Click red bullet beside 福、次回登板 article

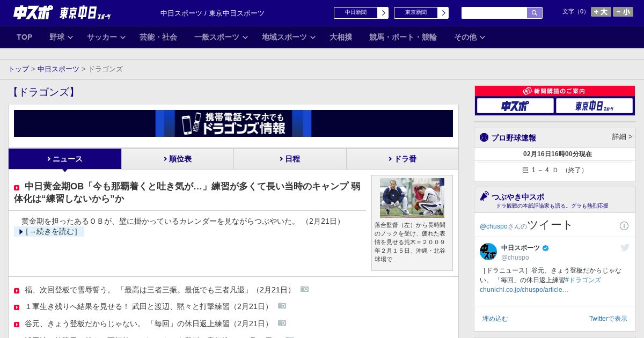pos(17,291)
